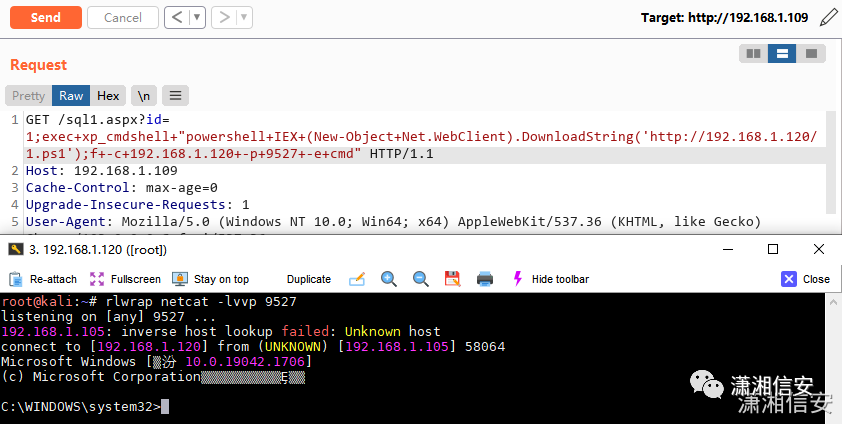Click the terminal window key icon in title bar
This screenshot has width=842, height=424.
tap(16, 249)
